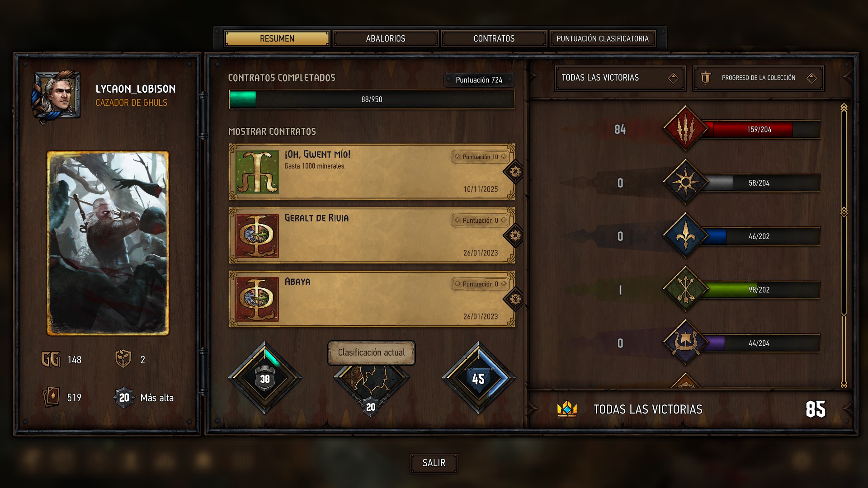The image size is (868, 488).
Task: Click the Nilfgaard sun faction icon
Action: pos(685,183)
